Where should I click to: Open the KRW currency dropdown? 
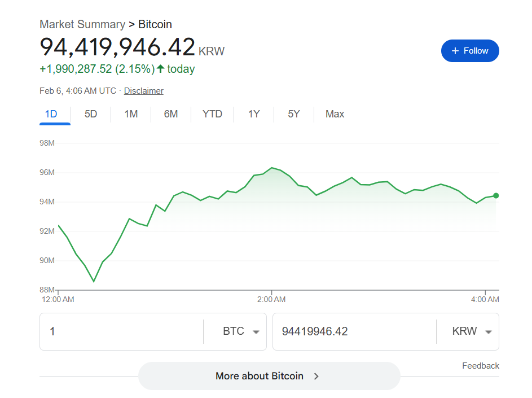click(472, 331)
